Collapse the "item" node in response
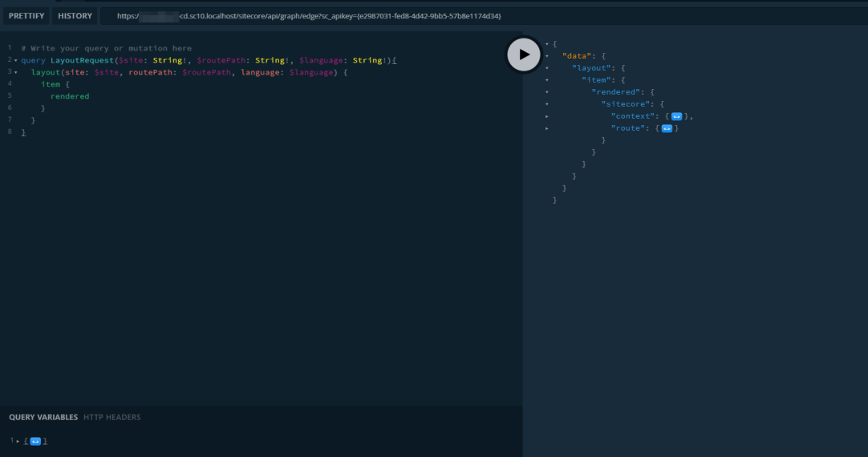The image size is (868, 457). [546, 80]
